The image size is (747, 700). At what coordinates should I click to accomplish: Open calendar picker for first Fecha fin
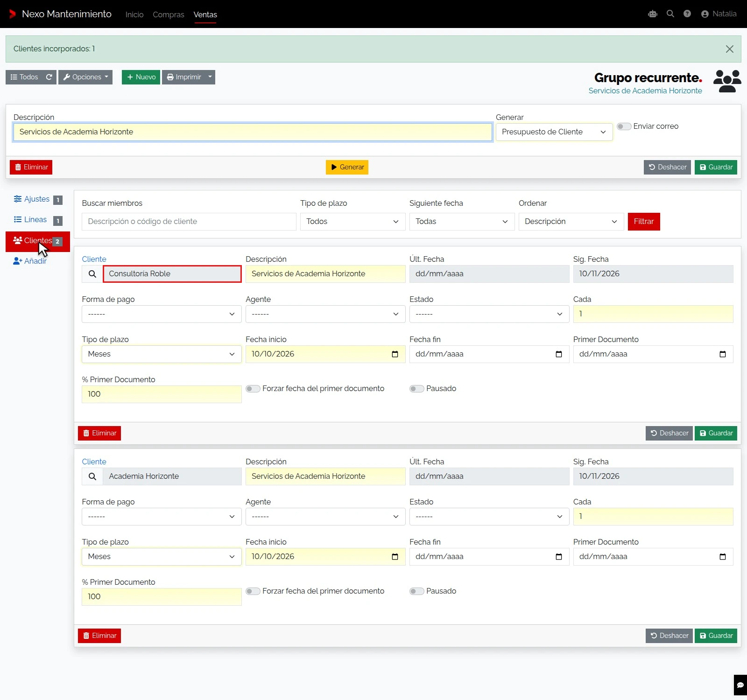click(559, 354)
